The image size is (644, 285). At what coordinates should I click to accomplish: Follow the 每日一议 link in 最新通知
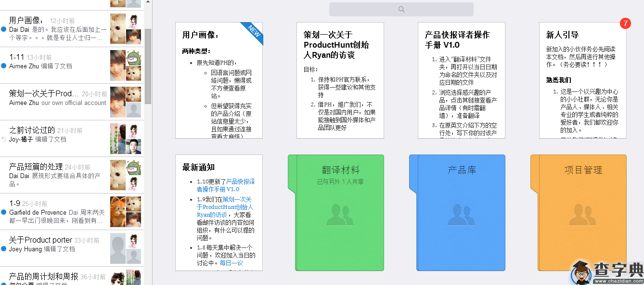coord(232,263)
